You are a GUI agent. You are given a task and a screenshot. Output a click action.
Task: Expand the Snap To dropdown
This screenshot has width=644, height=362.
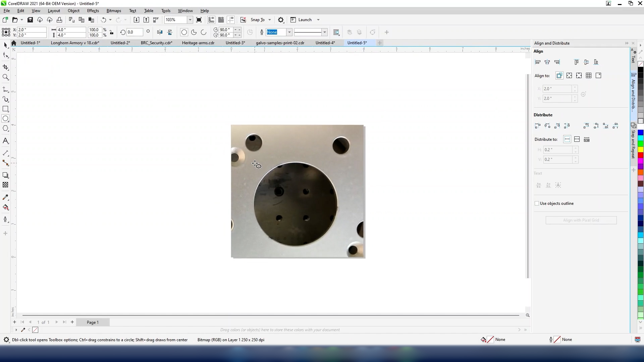(x=270, y=20)
